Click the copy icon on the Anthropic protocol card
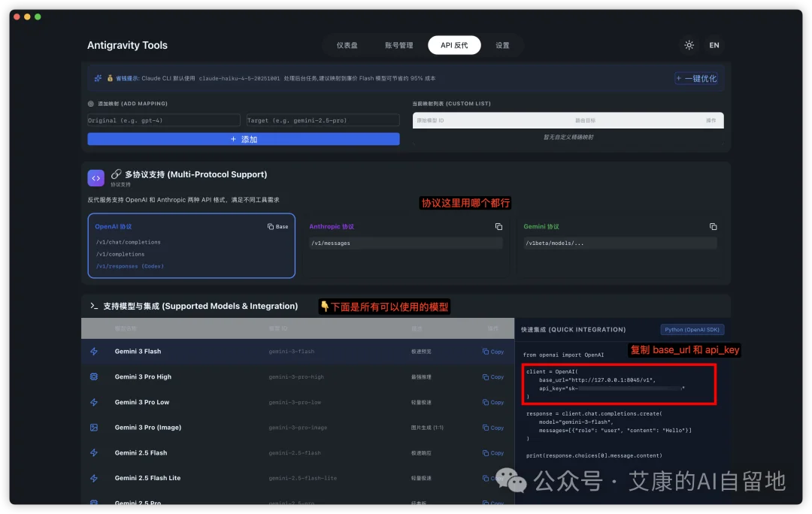The width and height of the screenshot is (812, 514). [498, 226]
